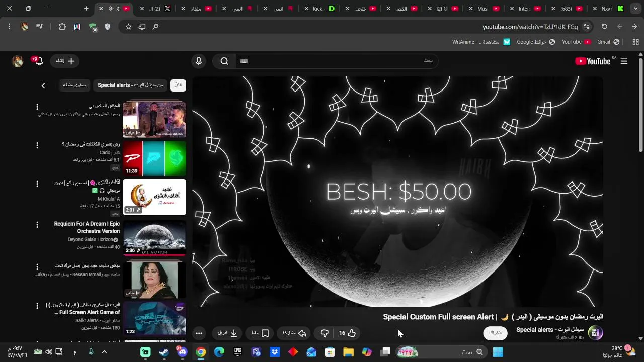The image size is (644, 362).
Task: Open the media control playlist icon
Action: click(x=39, y=27)
